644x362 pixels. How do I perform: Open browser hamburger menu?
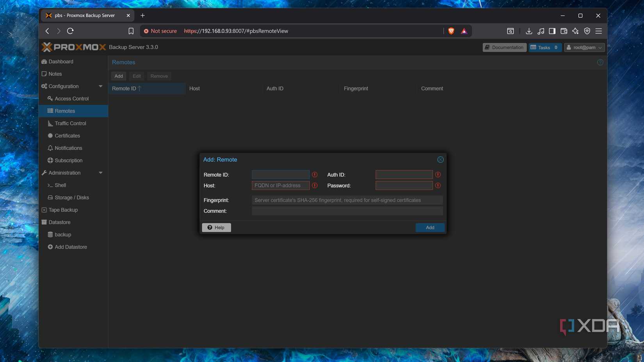click(598, 31)
